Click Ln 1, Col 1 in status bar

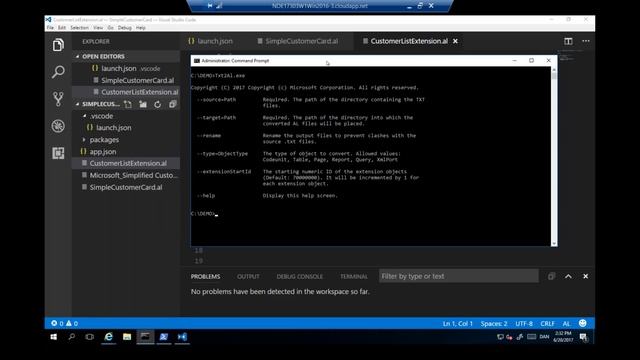[458, 324]
